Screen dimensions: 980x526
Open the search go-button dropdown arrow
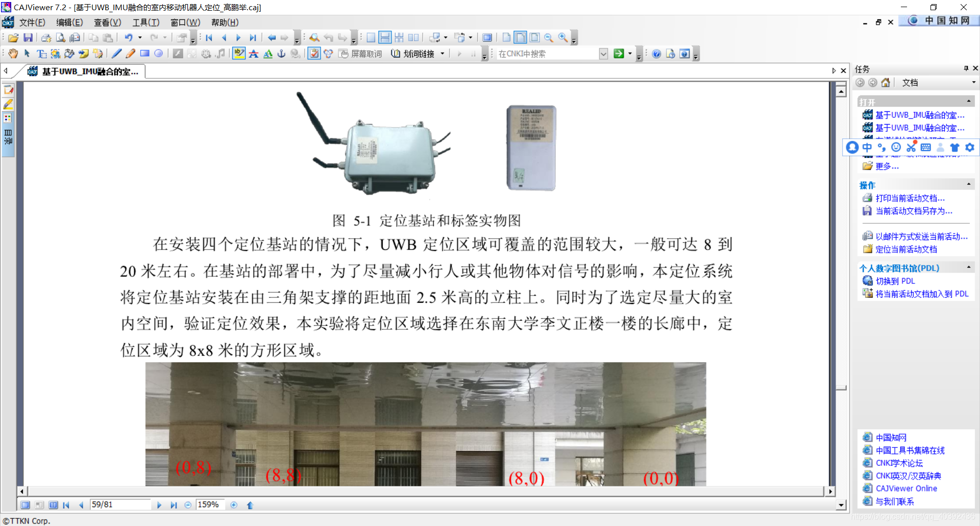coord(630,54)
